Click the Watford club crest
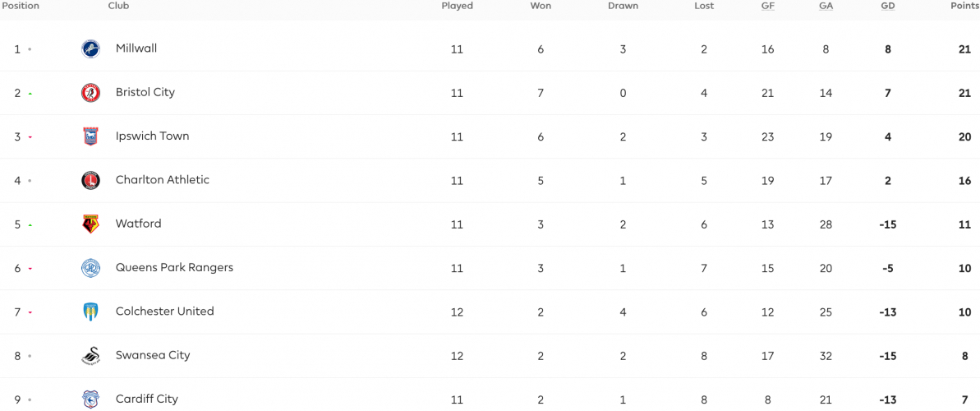Image resolution: width=980 pixels, height=411 pixels. (x=90, y=224)
